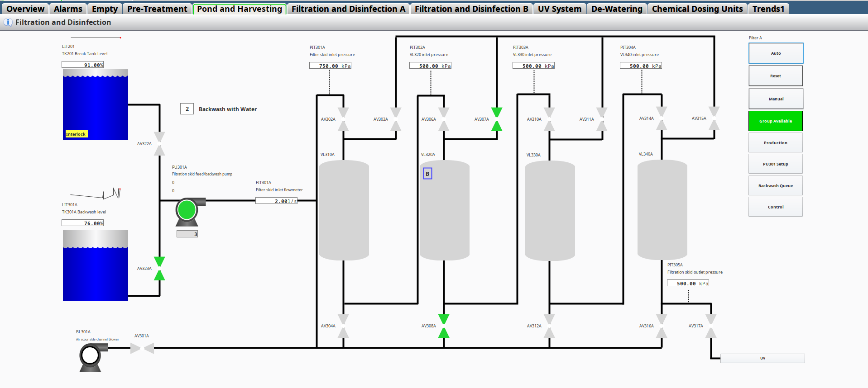Click the AV315A valve symbol
The height and width of the screenshot is (388, 868).
click(714, 118)
